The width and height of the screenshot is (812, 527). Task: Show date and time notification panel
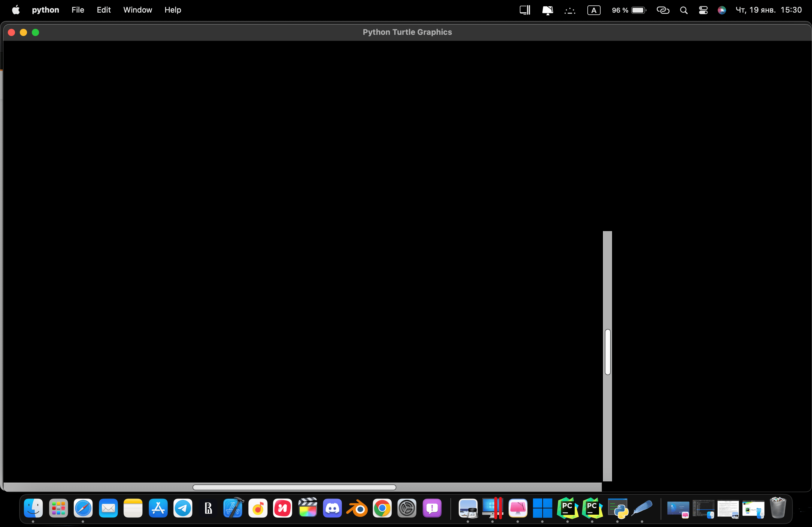[768, 10]
